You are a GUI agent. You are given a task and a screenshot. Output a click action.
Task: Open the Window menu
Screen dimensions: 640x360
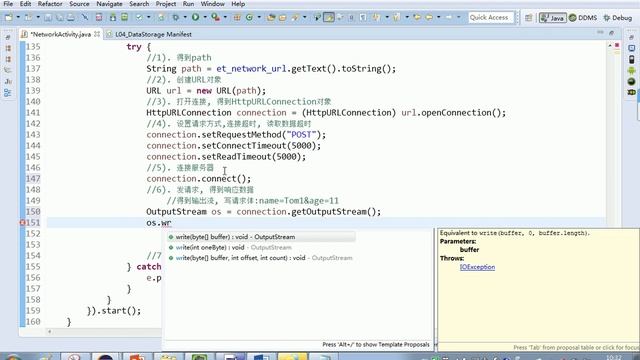[213, 4]
